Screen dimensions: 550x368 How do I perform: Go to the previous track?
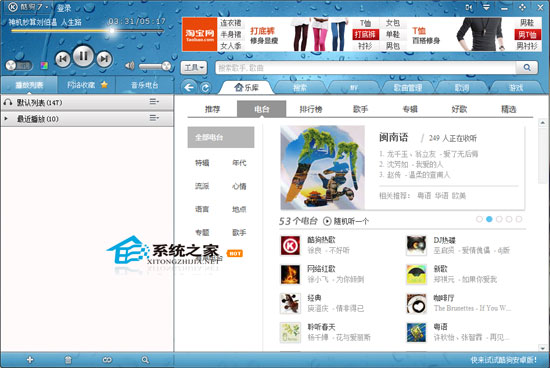63,59
